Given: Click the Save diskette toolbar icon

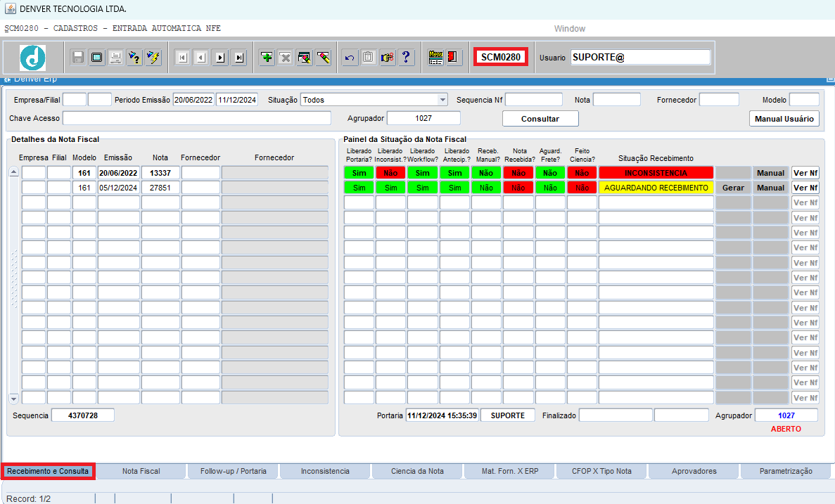Looking at the screenshot, I should (78, 58).
